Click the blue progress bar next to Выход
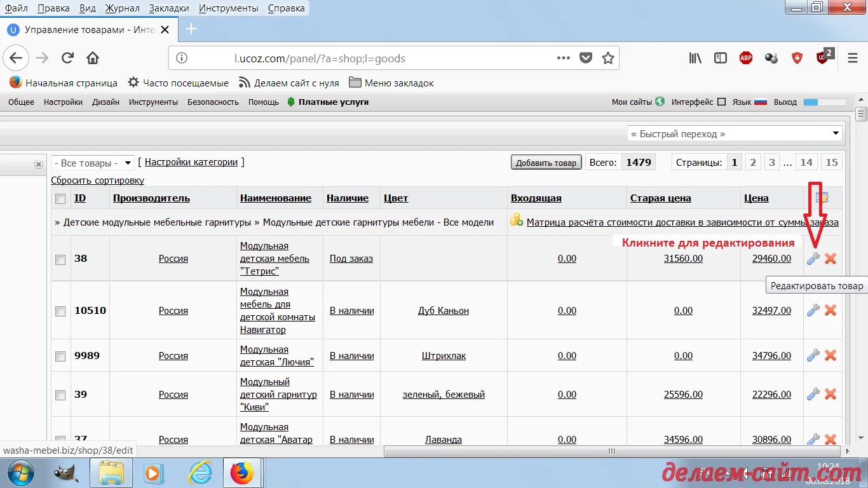This screenshot has width=868, height=488. [x=825, y=102]
